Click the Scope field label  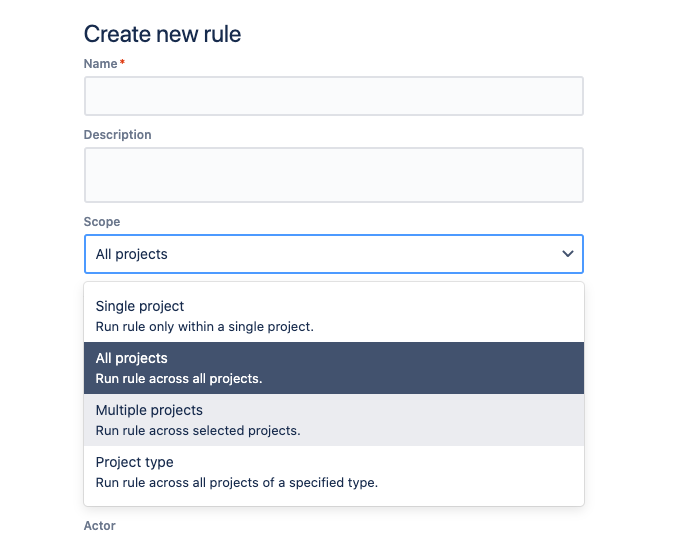click(102, 222)
